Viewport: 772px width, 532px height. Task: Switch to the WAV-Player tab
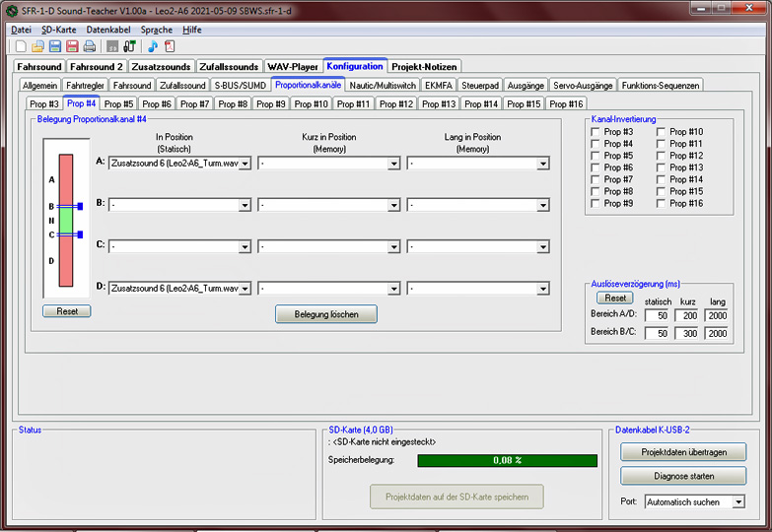pos(293,66)
